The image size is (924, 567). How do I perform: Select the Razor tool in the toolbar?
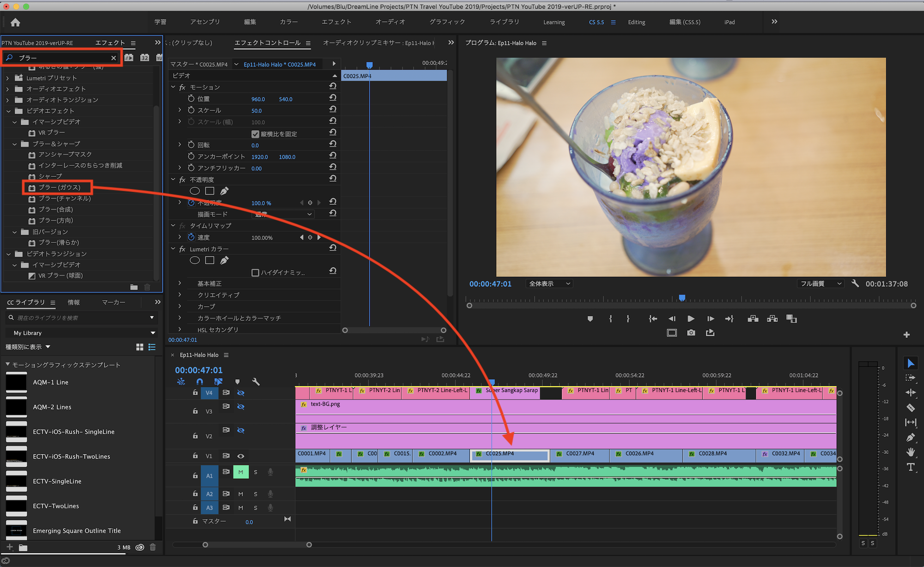[x=911, y=408]
